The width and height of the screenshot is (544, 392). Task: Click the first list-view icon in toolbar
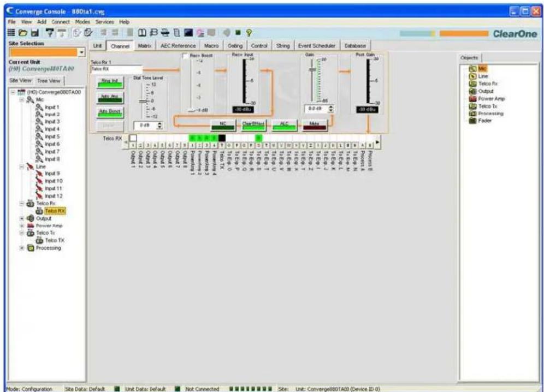coord(11,33)
